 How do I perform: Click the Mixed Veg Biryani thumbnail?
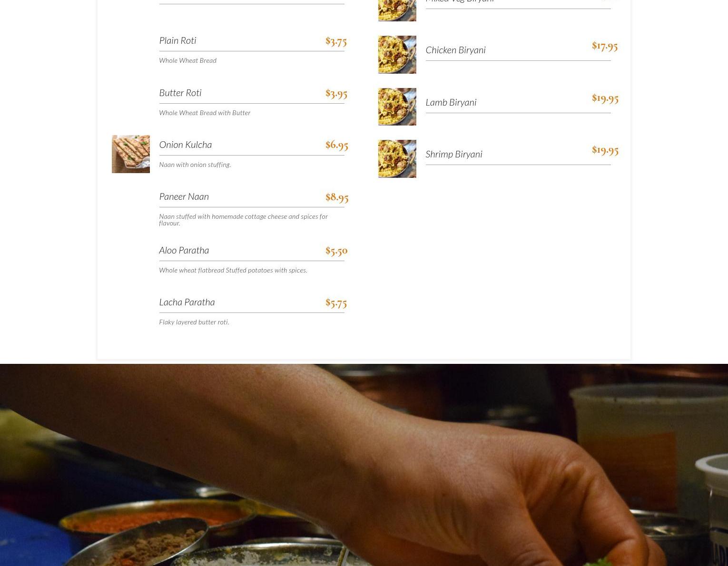(397, 10)
